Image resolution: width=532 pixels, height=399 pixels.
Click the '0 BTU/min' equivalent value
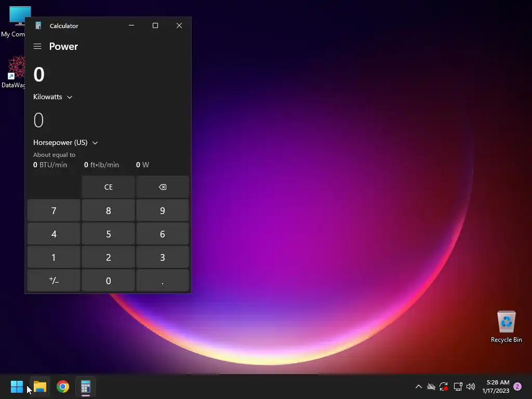50,165
